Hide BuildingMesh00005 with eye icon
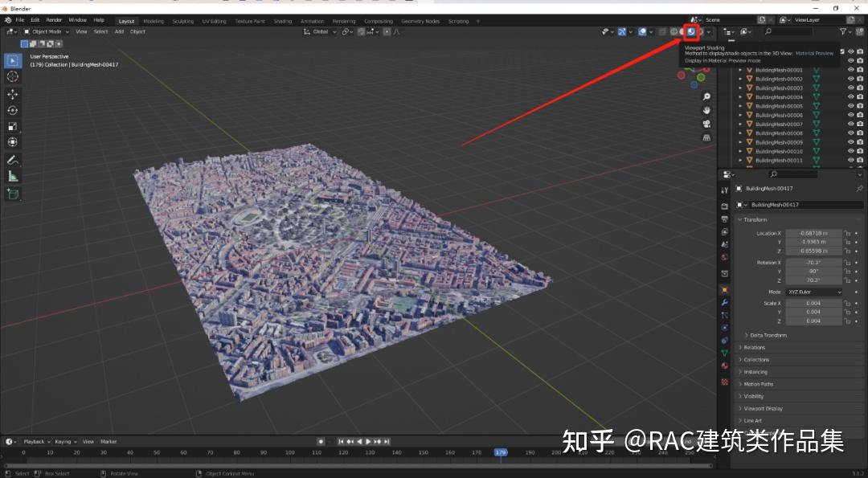868x478 pixels. 851,106
